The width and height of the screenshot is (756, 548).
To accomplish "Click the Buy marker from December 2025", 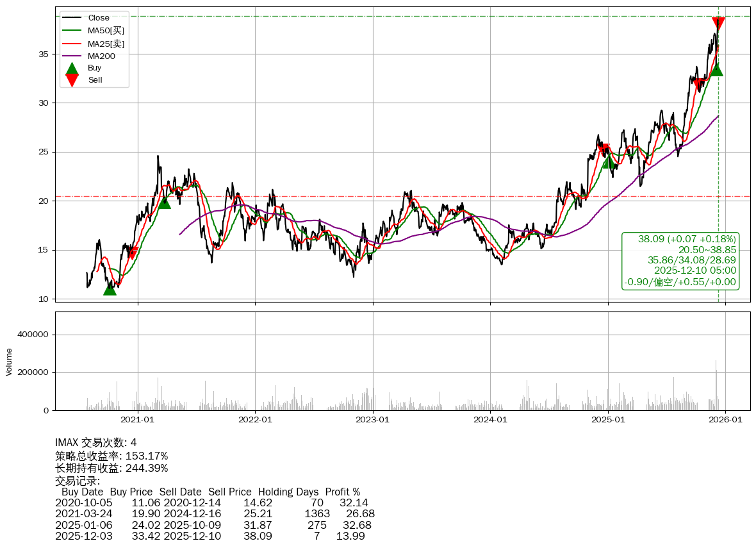I will point(716,70).
